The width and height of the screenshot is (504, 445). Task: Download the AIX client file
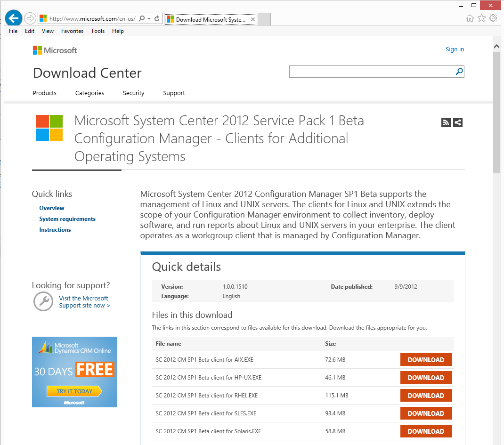pos(426,360)
